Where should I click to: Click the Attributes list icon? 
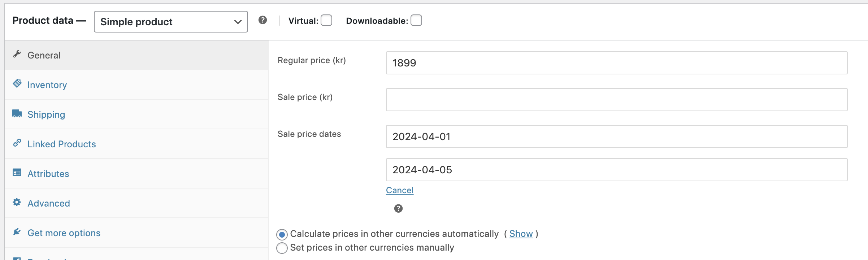pos(17,173)
